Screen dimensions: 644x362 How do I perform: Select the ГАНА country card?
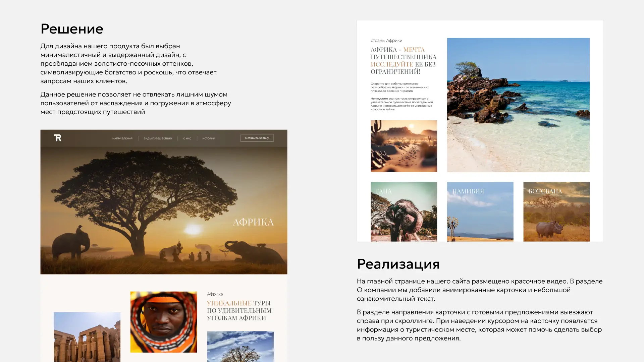tap(404, 212)
